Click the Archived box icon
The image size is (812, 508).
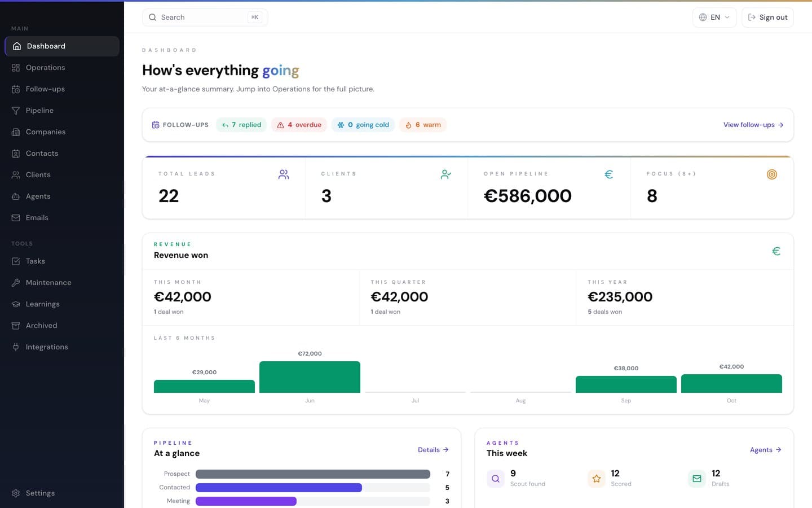coord(16,326)
